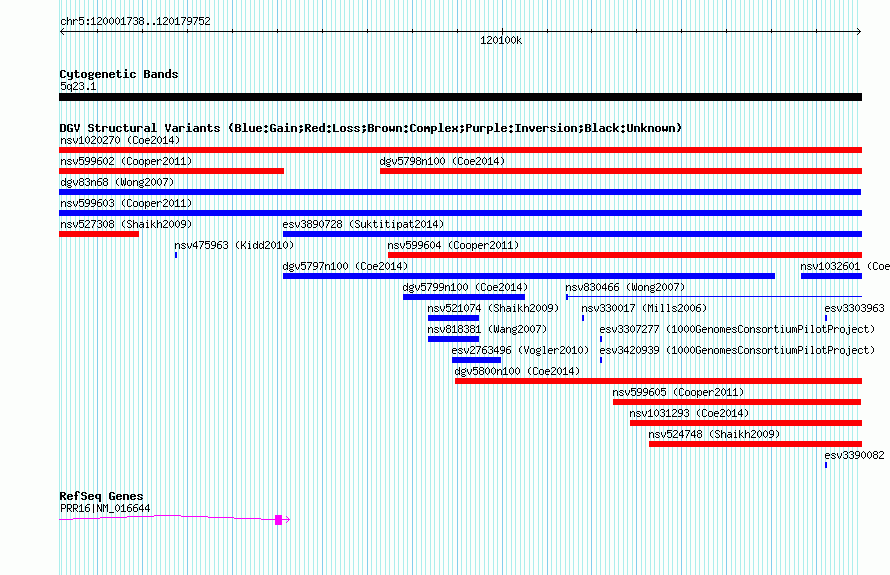Open the nsv599602 (Cooper2011) variant label
The height and width of the screenshot is (575, 890).
coord(126,161)
